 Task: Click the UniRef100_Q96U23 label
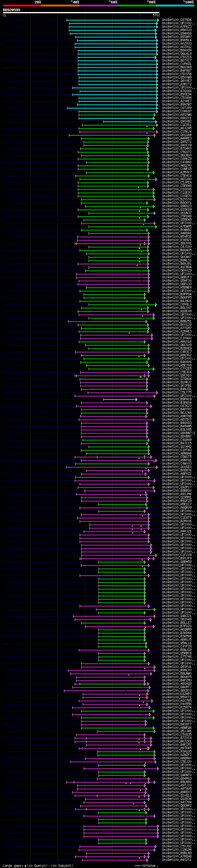point(176,206)
